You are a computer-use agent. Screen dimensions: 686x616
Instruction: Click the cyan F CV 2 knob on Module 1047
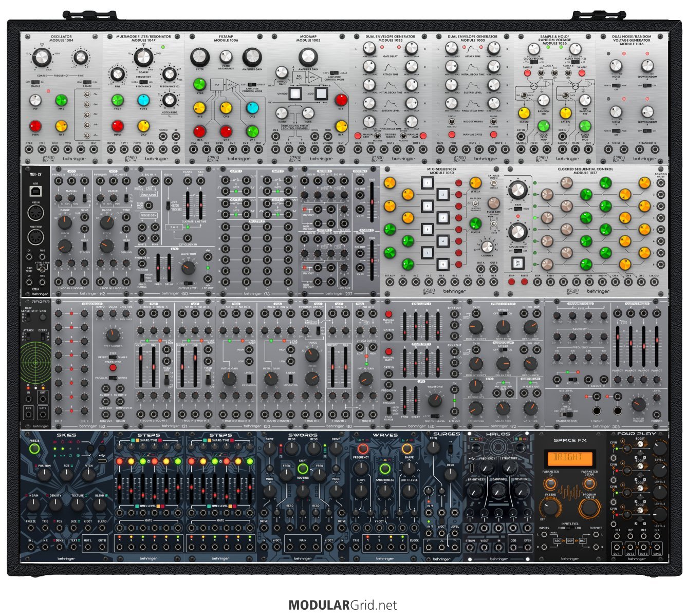(143, 100)
